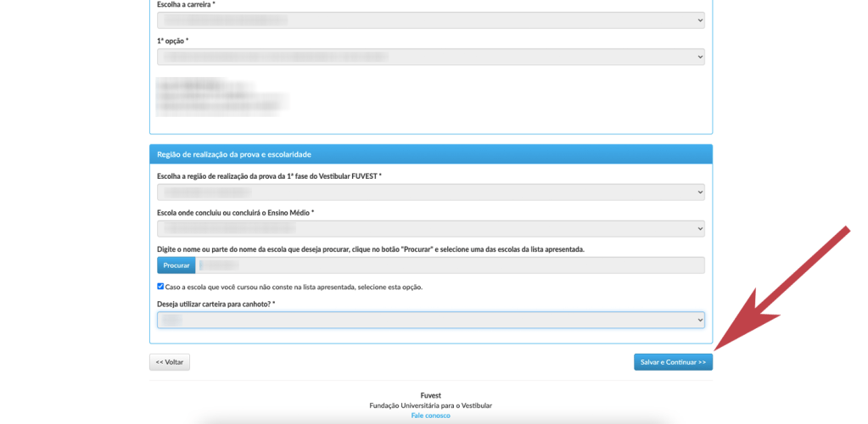Open the '1ª opção' dropdown
Image resolution: width=868 pixels, height=424 pixels.
(x=431, y=57)
